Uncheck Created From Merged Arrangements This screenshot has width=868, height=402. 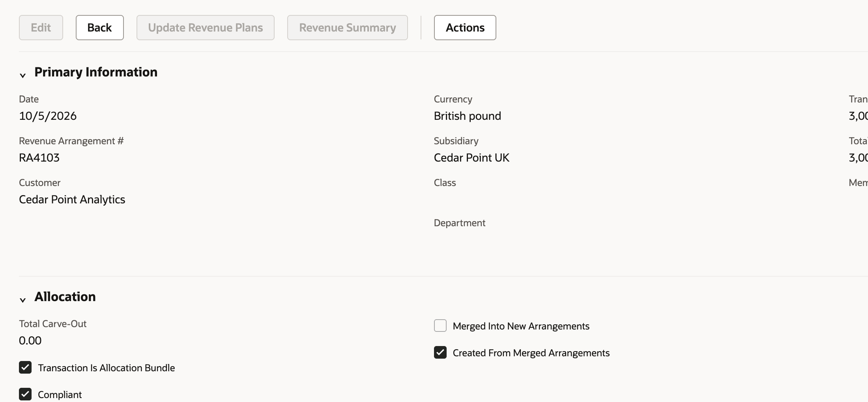(x=440, y=352)
